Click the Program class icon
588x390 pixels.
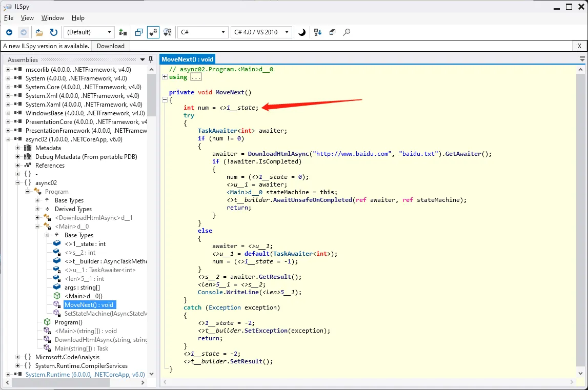point(37,191)
